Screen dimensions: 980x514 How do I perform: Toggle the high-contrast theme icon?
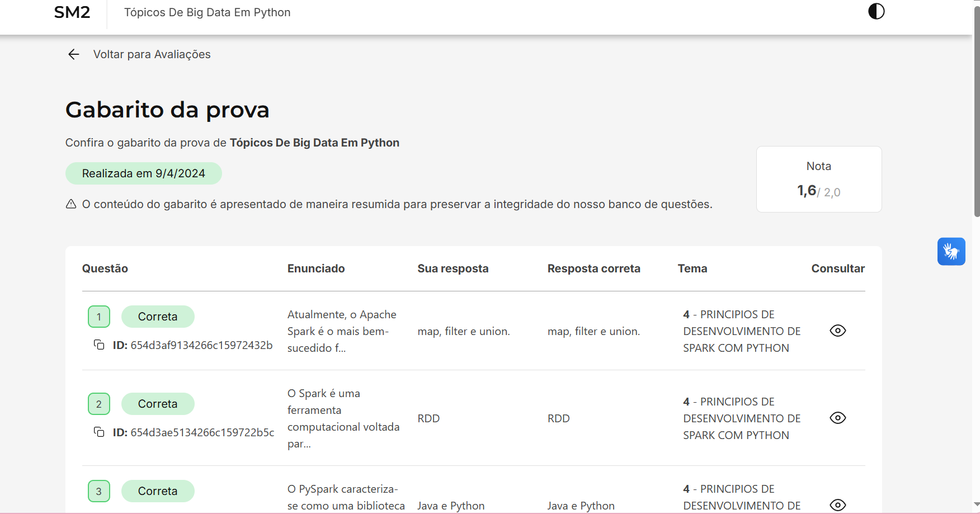[x=876, y=11]
